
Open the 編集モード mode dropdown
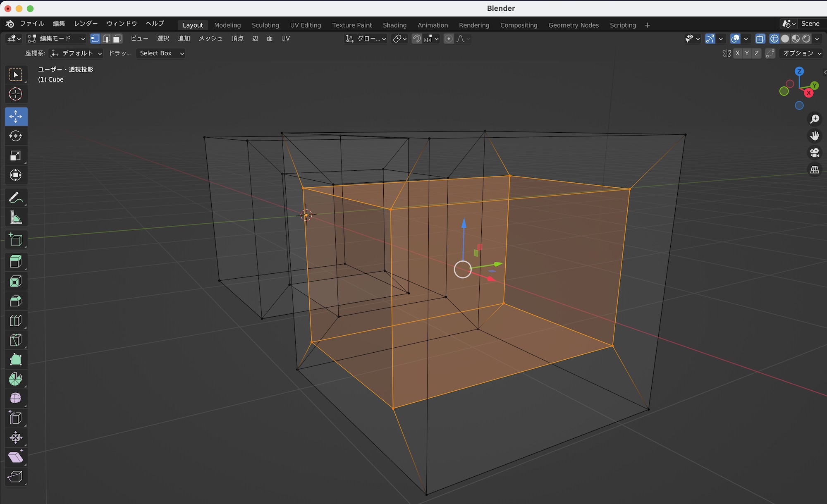tap(56, 38)
